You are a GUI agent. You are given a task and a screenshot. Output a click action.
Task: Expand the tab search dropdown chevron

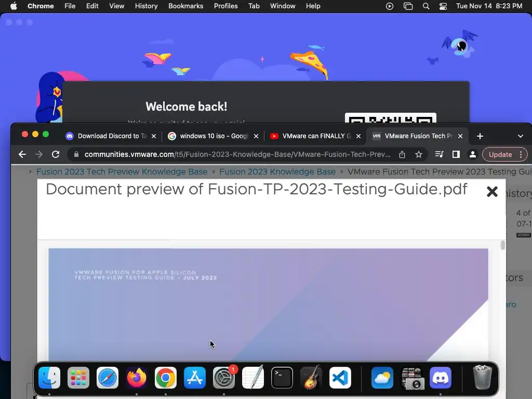521,136
